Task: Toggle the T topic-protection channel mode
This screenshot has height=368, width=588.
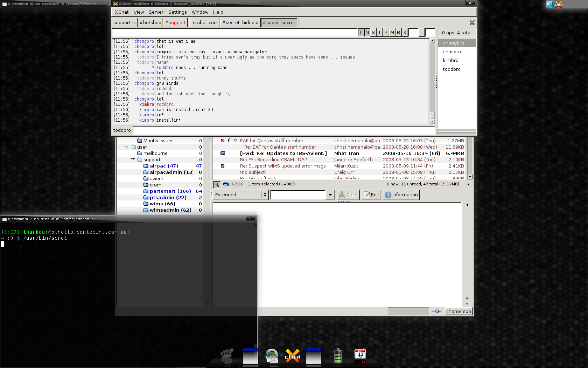Action: click(x=360, y=33)
